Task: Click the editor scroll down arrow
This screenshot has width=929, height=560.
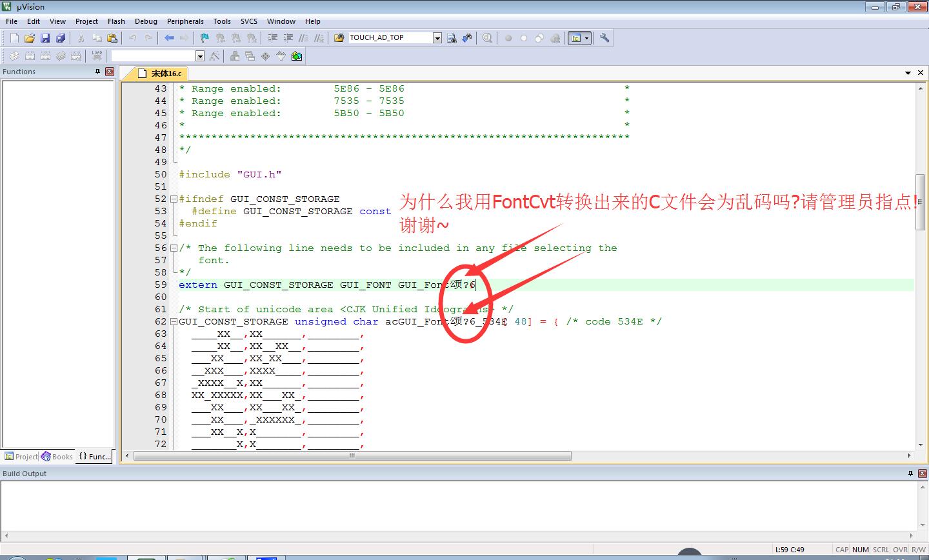Action: click(921, 445)
